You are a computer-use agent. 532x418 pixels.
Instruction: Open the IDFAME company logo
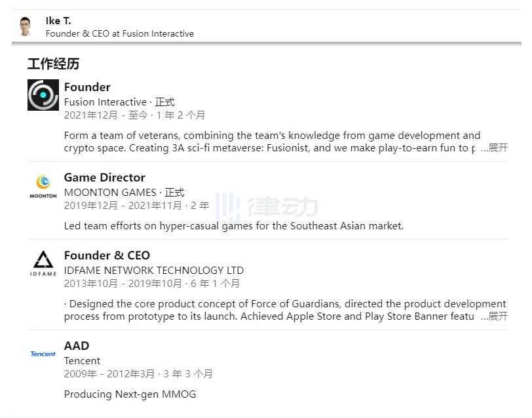(43, 263)
